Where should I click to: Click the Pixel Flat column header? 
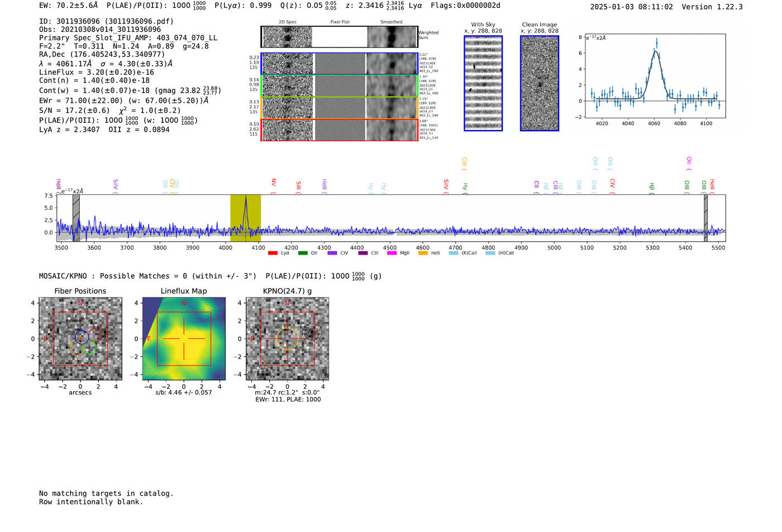point(340,22)
